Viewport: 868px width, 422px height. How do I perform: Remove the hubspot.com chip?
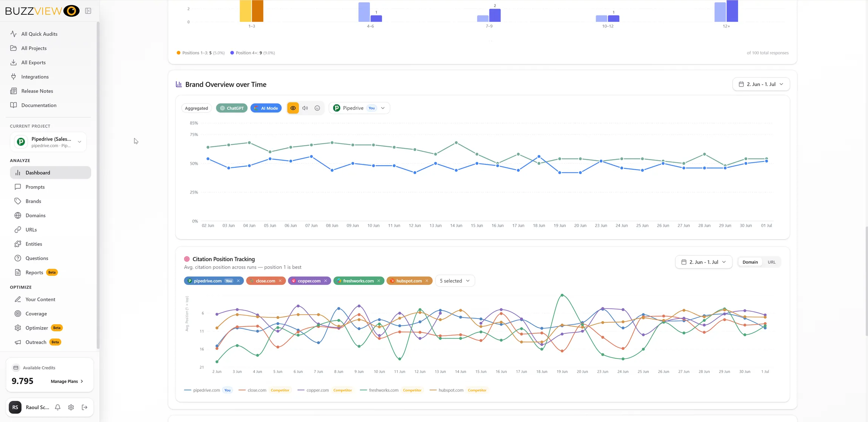click(x=427, y=281)
